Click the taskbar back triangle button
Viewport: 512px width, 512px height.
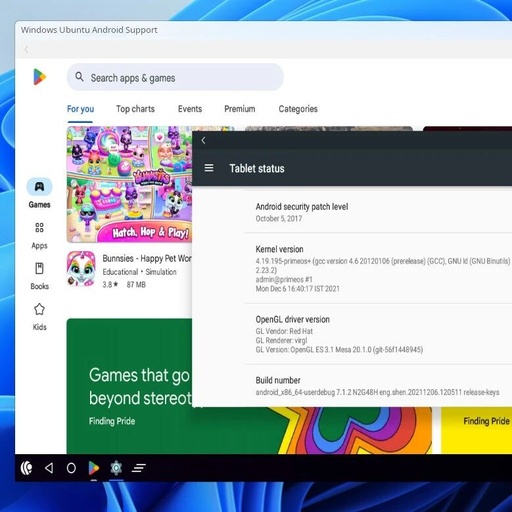[49, 468]
